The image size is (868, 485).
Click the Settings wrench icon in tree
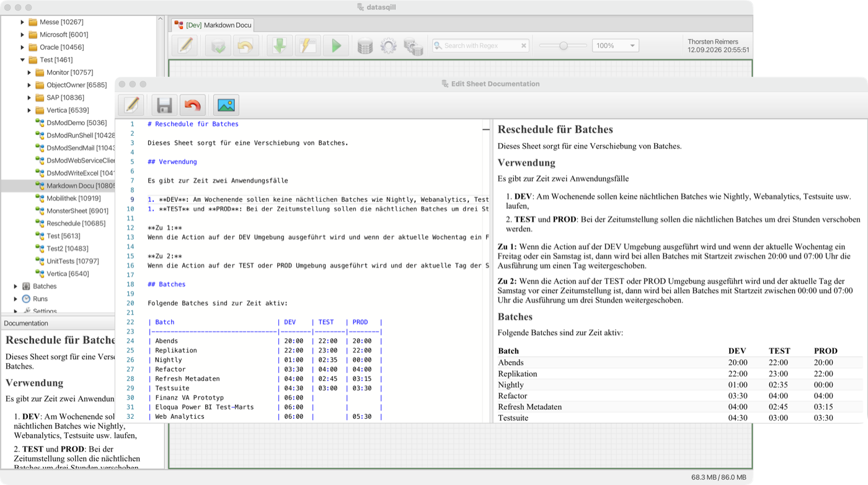point(26,311)
